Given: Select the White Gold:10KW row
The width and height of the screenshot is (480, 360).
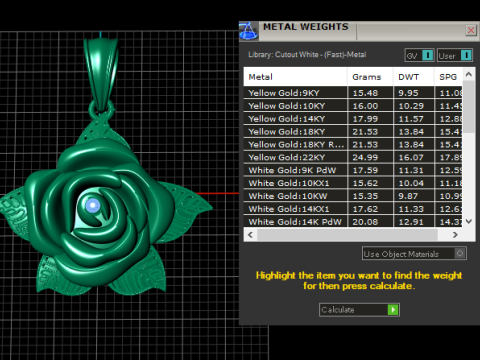Looking at the screenshot, I should (353, 196).
